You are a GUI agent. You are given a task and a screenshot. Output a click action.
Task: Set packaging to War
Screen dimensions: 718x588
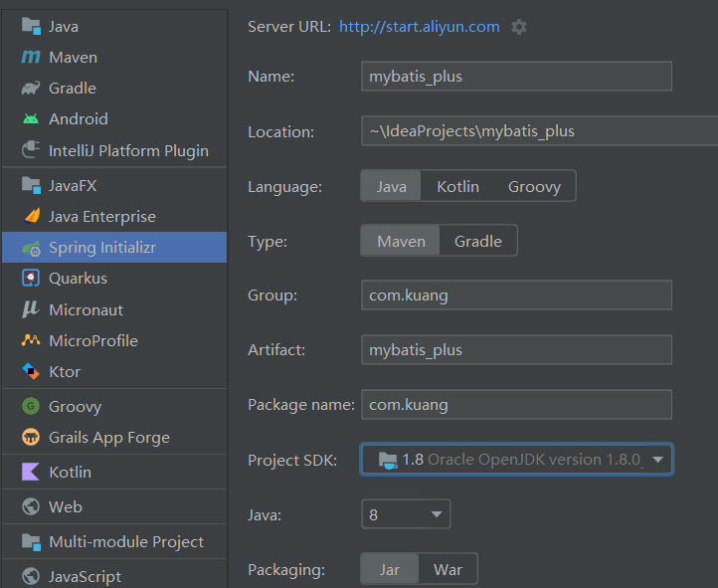[448, 570]
